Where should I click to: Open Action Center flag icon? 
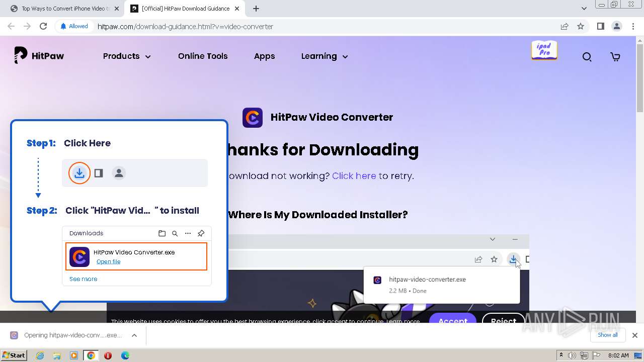597,355
